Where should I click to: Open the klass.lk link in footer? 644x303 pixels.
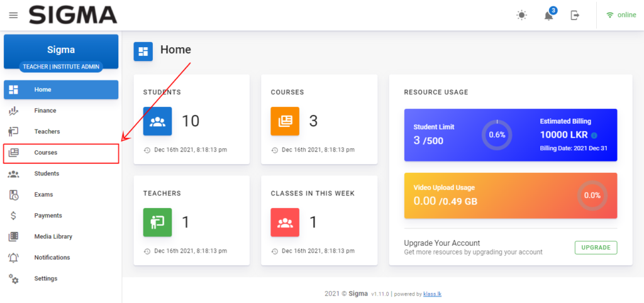coord(433,294)
